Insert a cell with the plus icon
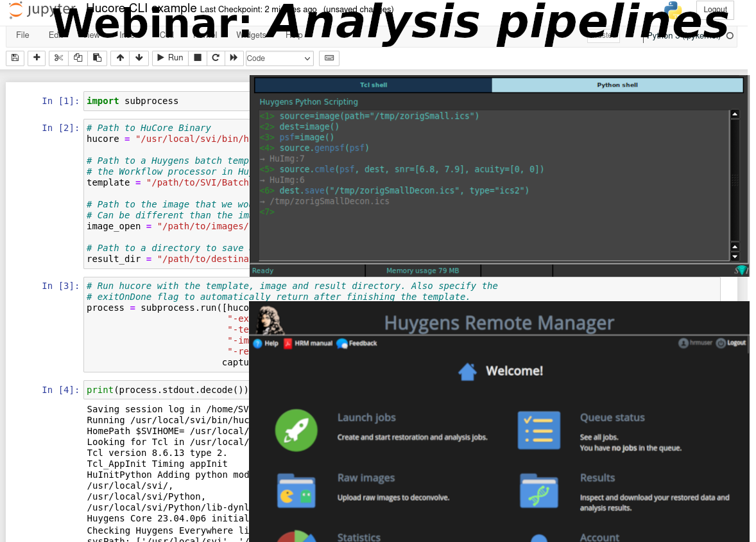Screen dimensions: 756x542 (x=37, y=58)
